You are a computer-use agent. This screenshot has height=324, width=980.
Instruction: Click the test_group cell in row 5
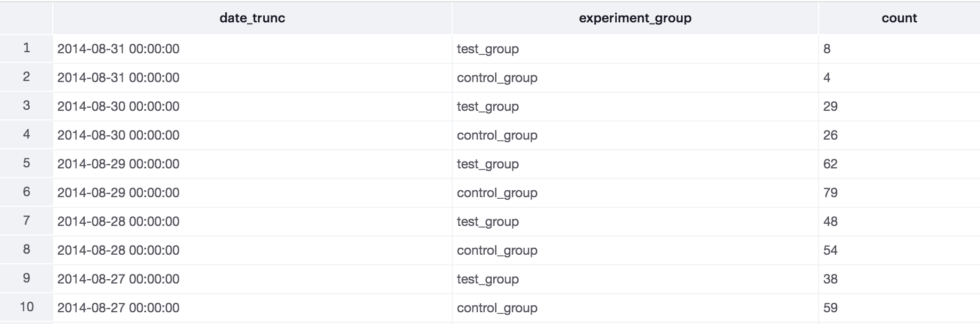487,164
